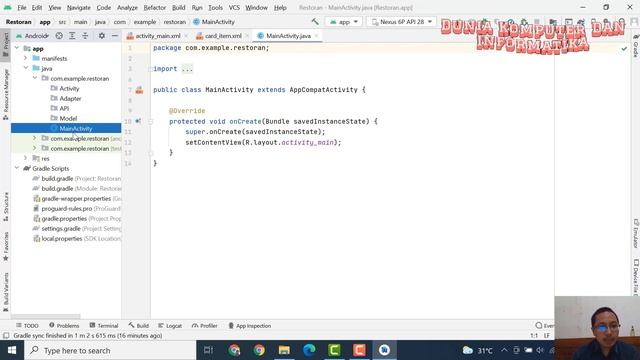The image size is (640, 360).
Task: Click the Project panel horizontal scrollbar
Action: (46, 316)
